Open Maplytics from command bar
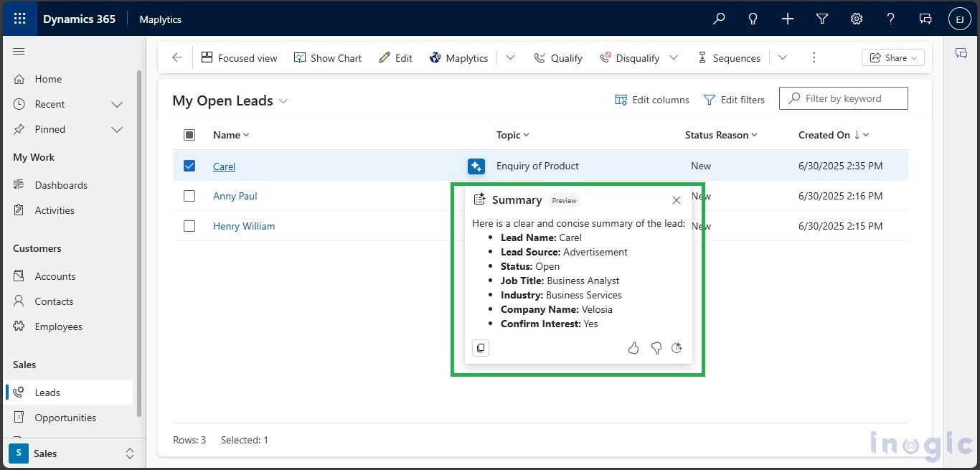Viewport: 980px width, 470px height. pyautogui.click(x=458, y=58)
